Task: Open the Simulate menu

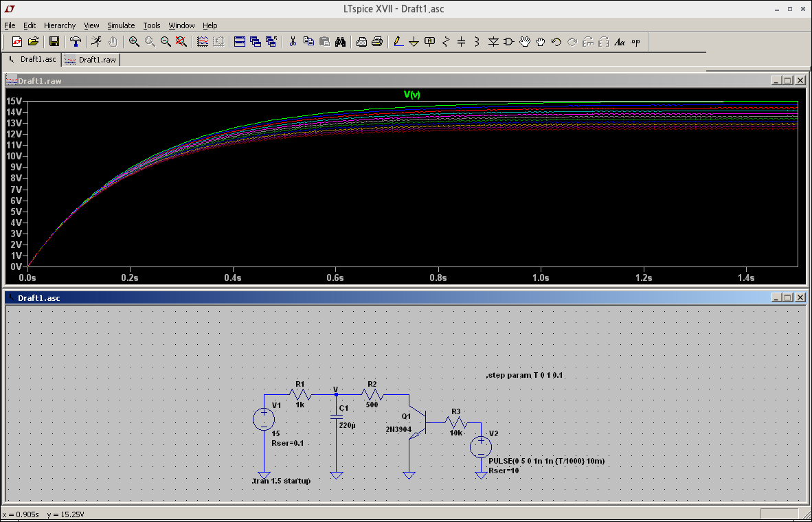Action: click(121, 25)
